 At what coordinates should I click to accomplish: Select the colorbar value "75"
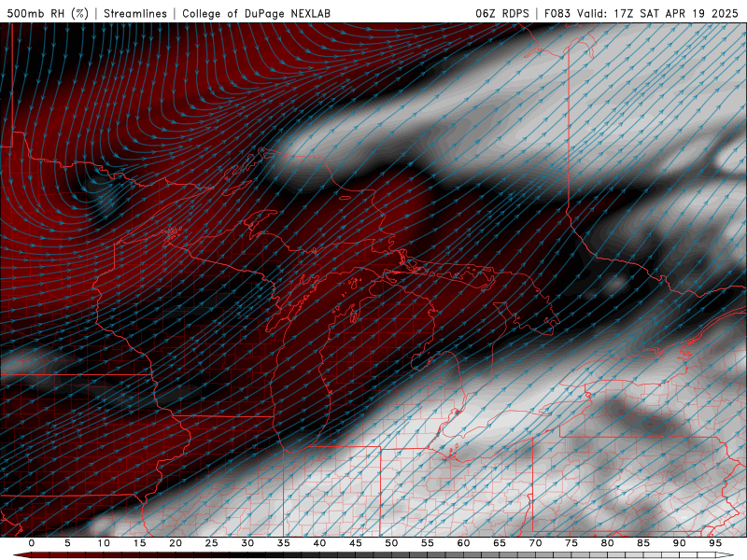pyautogui.click(x=571, y=543)
